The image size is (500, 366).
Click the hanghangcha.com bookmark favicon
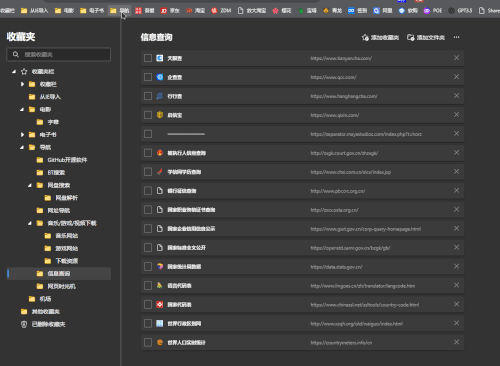click(160, 96)
